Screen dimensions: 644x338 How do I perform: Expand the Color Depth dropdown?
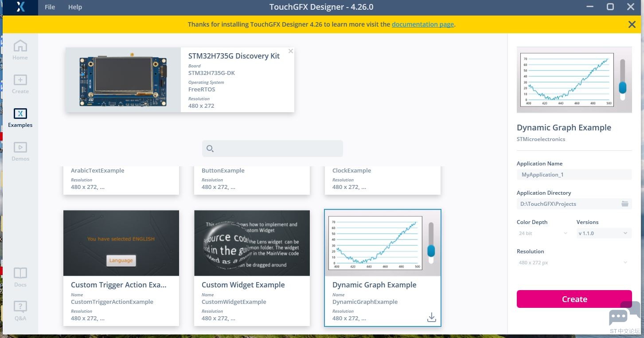pyautogui.click(x=543, y=233)
